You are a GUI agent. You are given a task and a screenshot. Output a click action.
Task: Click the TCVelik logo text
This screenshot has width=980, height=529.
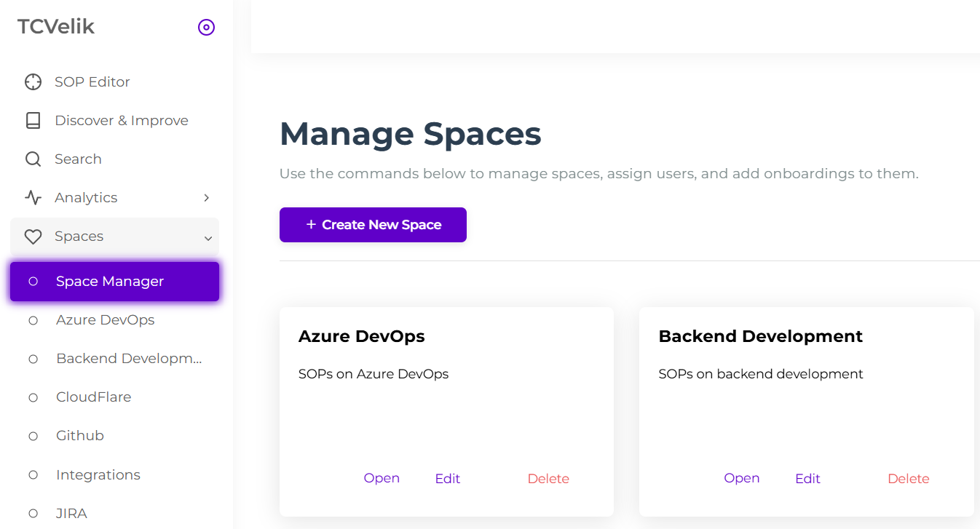(56, 27)
